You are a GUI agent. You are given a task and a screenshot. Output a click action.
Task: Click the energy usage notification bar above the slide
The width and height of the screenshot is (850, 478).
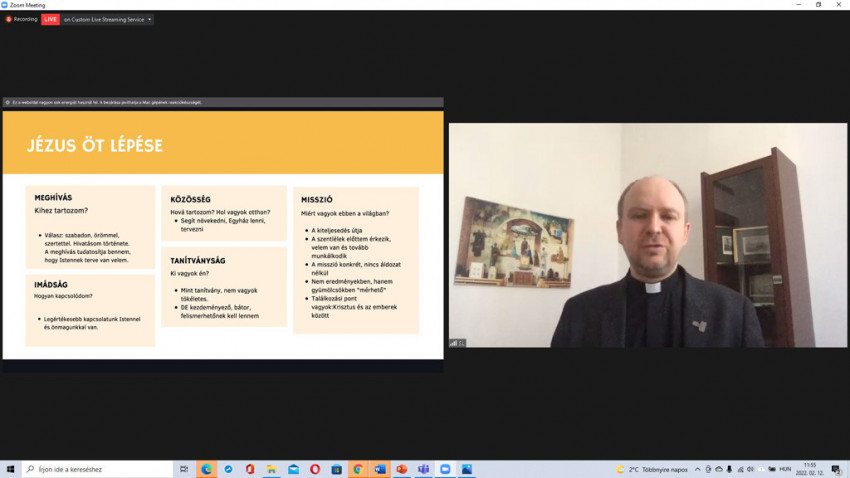point(223,102)
